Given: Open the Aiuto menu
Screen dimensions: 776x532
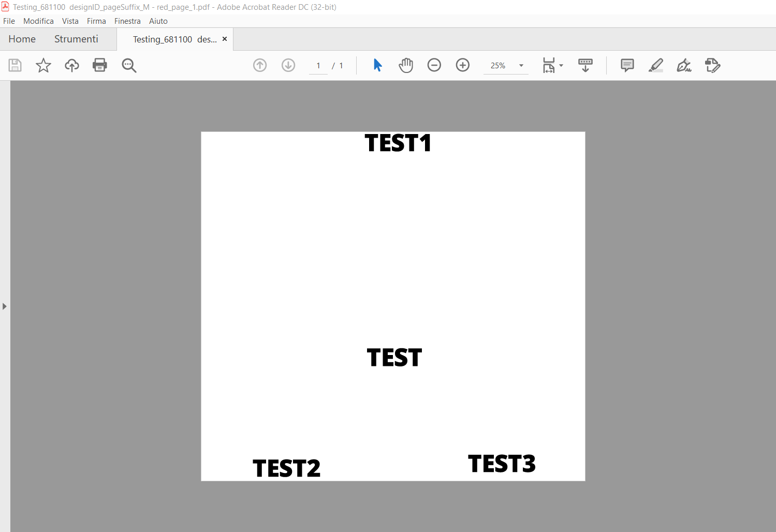Looking at the screenshot, I should coord(158,21).
